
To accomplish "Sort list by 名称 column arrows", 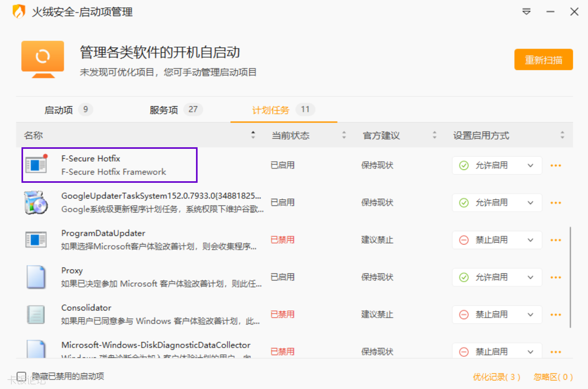I will point(253,135).
